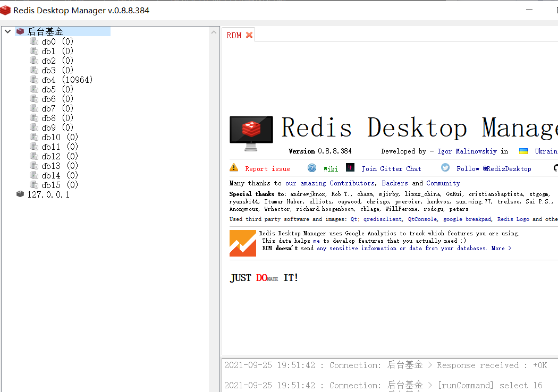Select db5 (0) row text
The width and height of the screenshot is (558, 392).
tap(57, 89)
